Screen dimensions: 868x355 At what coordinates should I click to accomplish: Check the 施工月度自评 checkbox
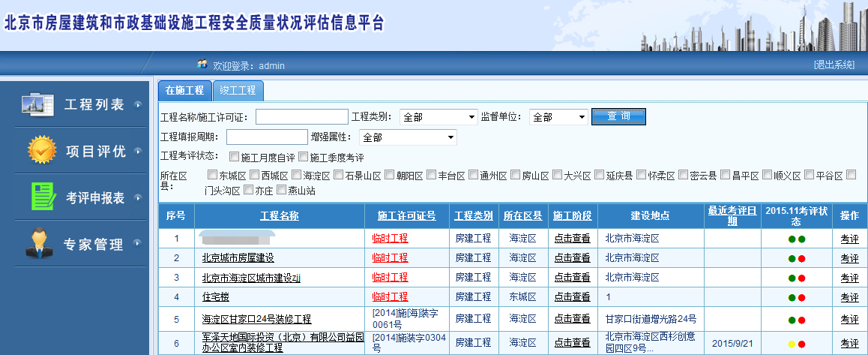pyautogui.click(x=235, y=157)
